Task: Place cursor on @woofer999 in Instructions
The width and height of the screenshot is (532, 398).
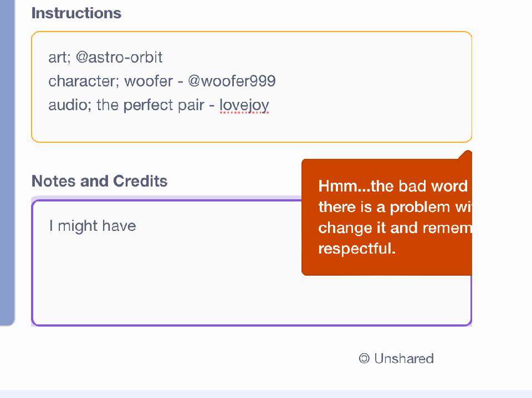Action: (232, 81)
